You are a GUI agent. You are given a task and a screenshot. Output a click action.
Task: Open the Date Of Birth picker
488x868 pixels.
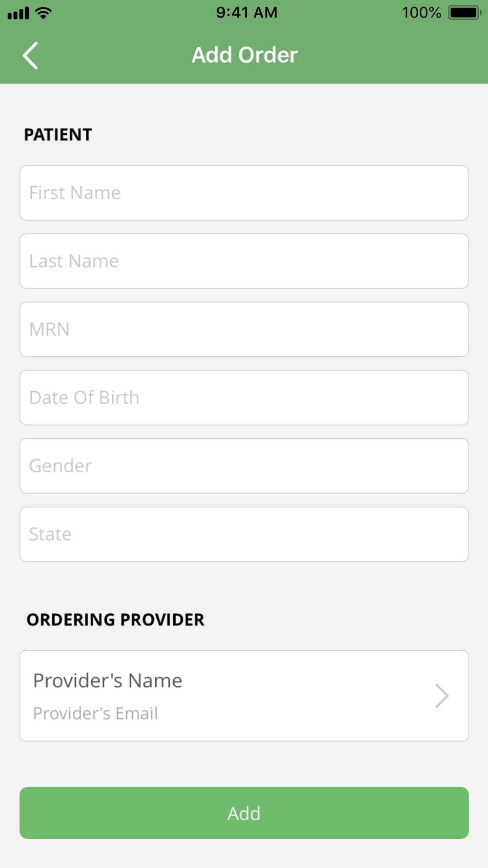click(x=244, y=398)
